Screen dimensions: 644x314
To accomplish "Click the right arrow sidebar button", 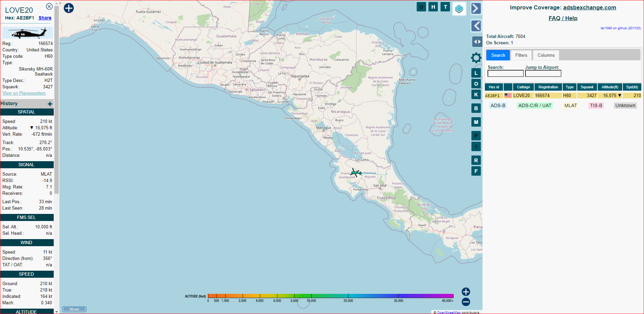I will point(476,8).
